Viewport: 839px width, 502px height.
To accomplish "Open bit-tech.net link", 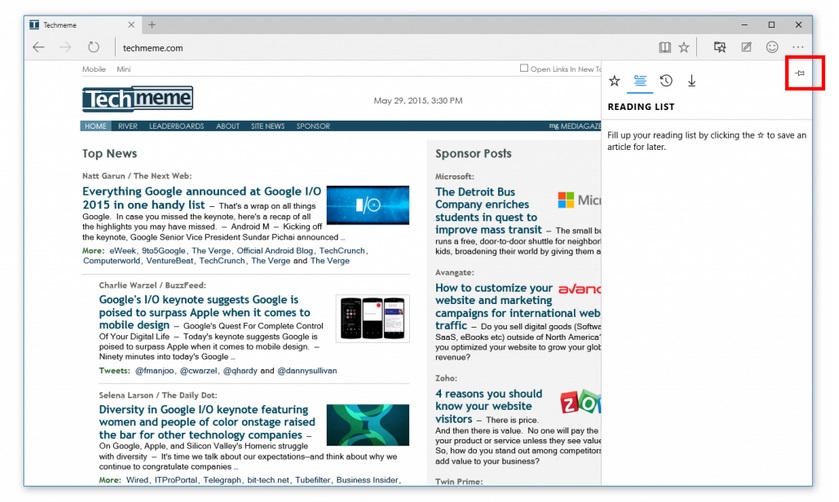I will pos(268,480).
